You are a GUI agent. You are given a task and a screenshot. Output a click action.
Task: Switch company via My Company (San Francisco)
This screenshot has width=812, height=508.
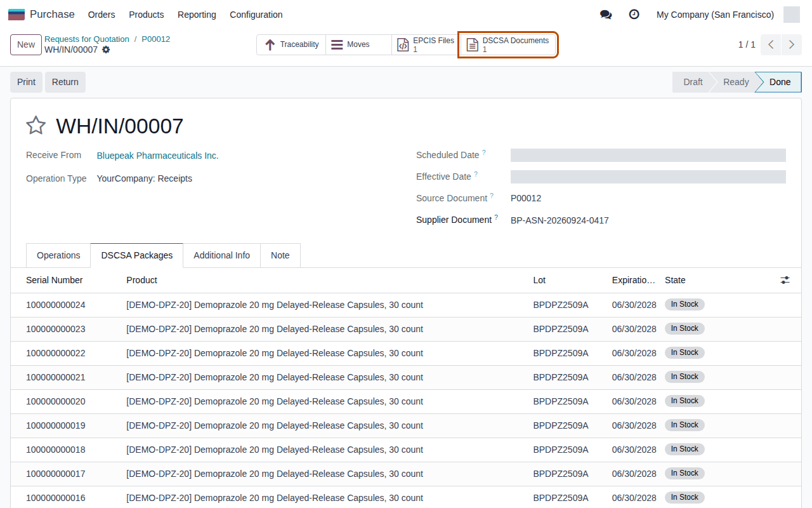715,14
